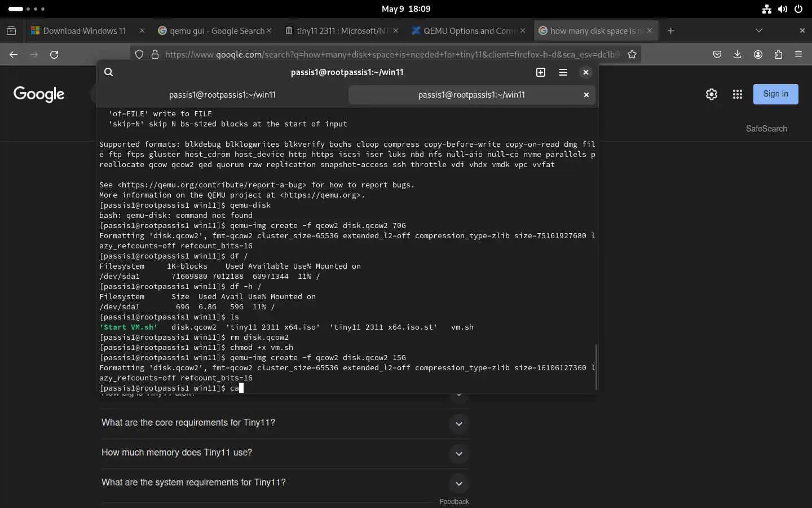Open Google apps grid
The width and height of the screenshot is (812, 508).
tap(738, 94)
